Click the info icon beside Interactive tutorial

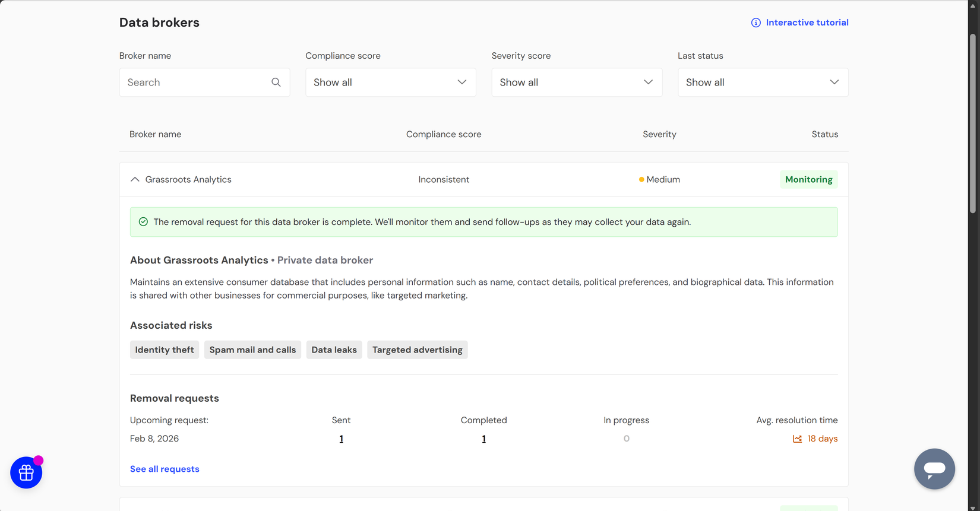pos(755,23)
